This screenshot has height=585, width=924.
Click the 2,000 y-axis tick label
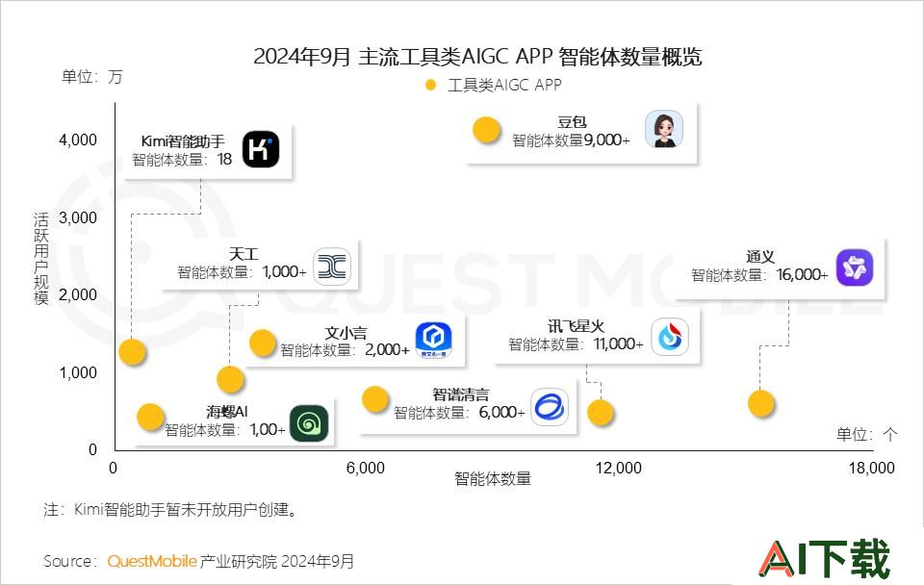[78, 295]
